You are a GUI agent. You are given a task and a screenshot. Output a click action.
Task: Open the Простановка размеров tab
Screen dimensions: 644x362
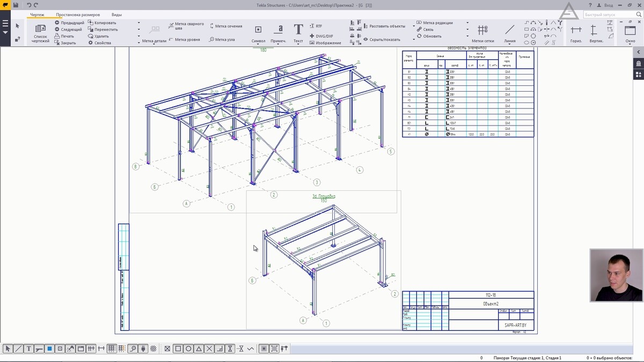pos(78,14)
